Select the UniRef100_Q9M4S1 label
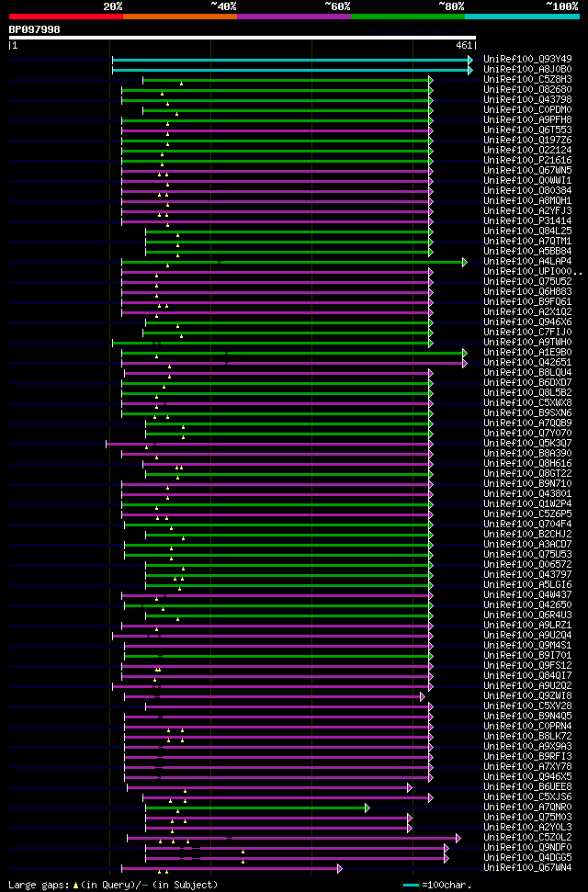 [527, 646]
